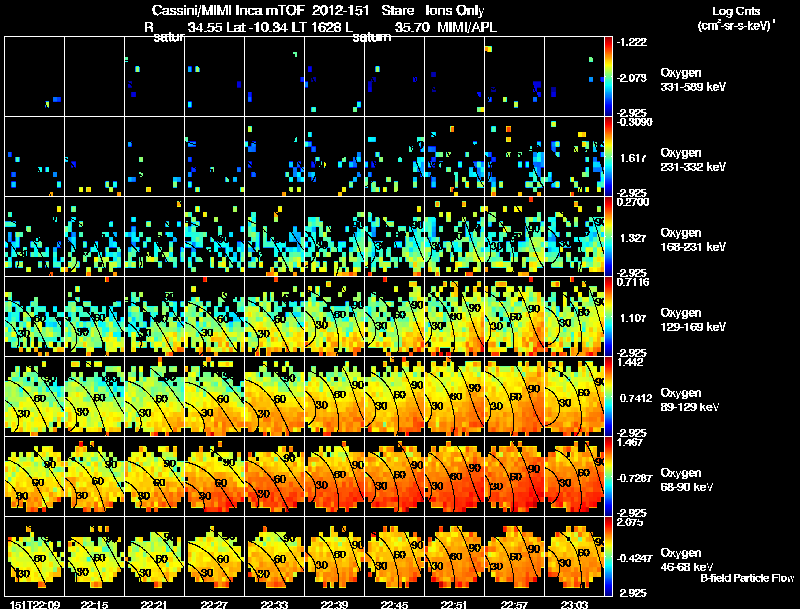Image resolution: width=800 pixels, height=609 pixels.
Task: Click the Oxygen 331-589 keV row label
Action: tap(693, 80)
